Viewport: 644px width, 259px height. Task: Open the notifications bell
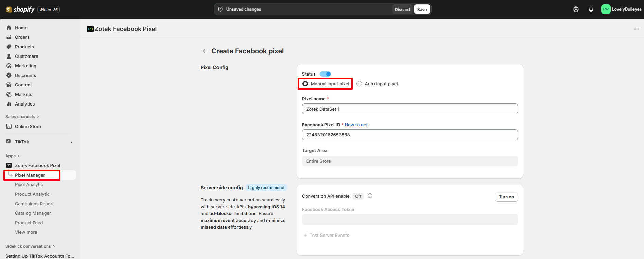(591, 10)
